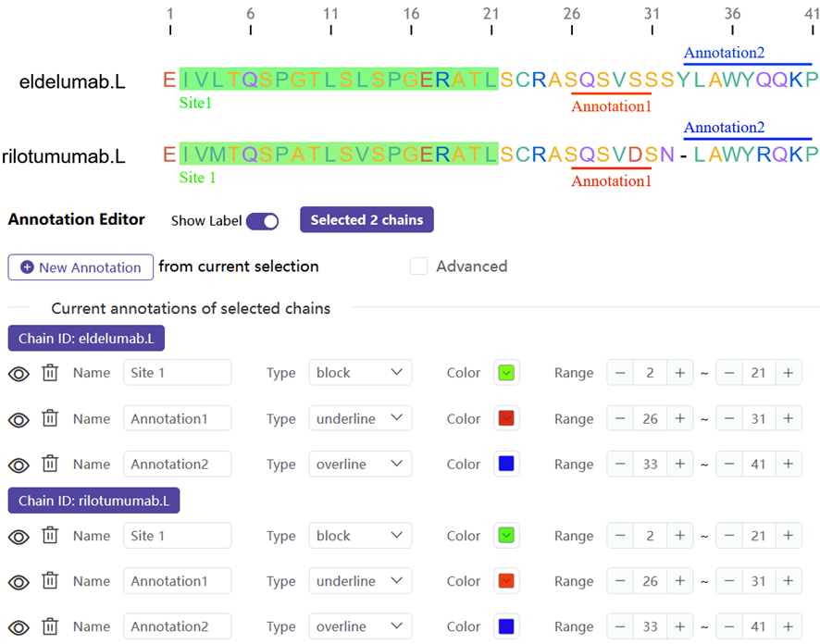Decrease range end of rilotumumab.L Annotation2
The image size is (820, 644).
[729, 626]
